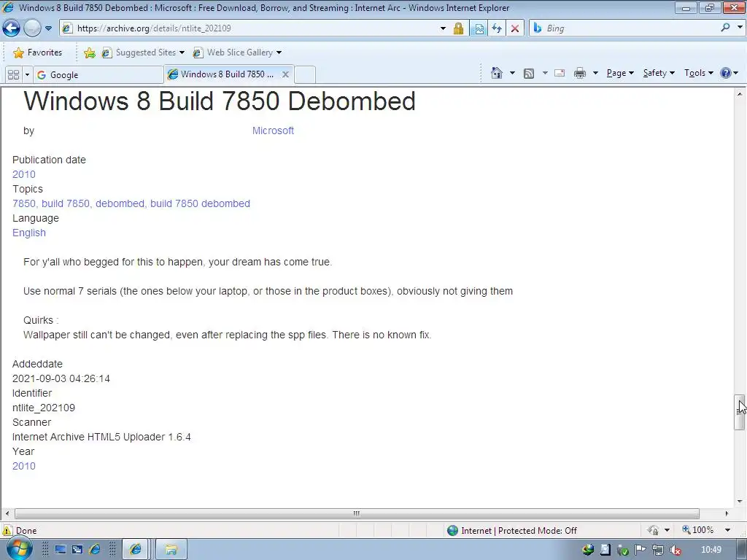Select the active Internet Explorer taskbar button

(x=135, y=550)
